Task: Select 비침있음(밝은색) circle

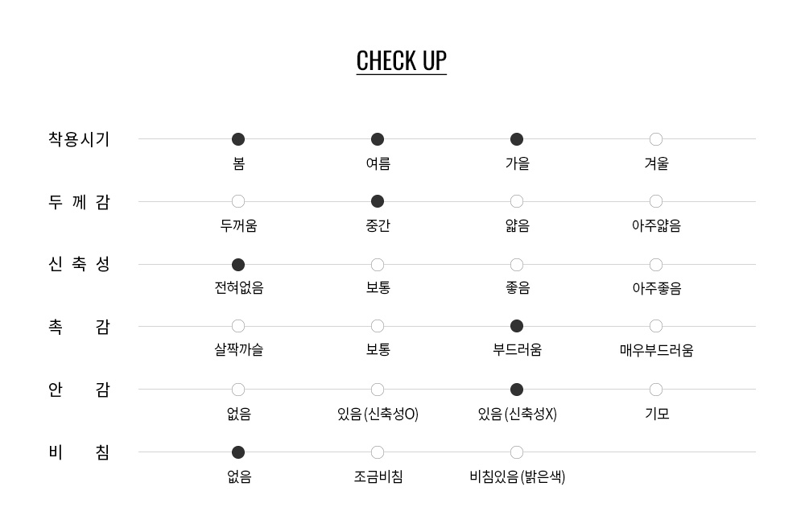Action: [517, 452]
